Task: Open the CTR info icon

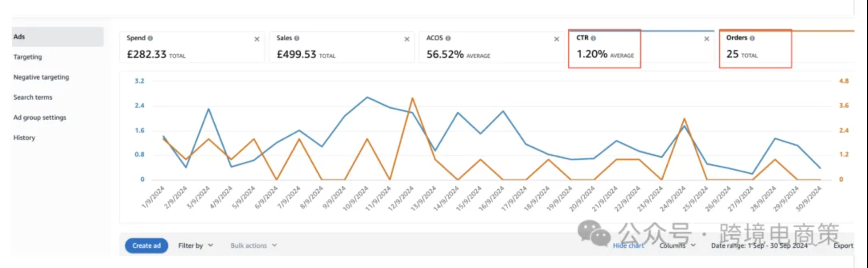Action: 593,38
